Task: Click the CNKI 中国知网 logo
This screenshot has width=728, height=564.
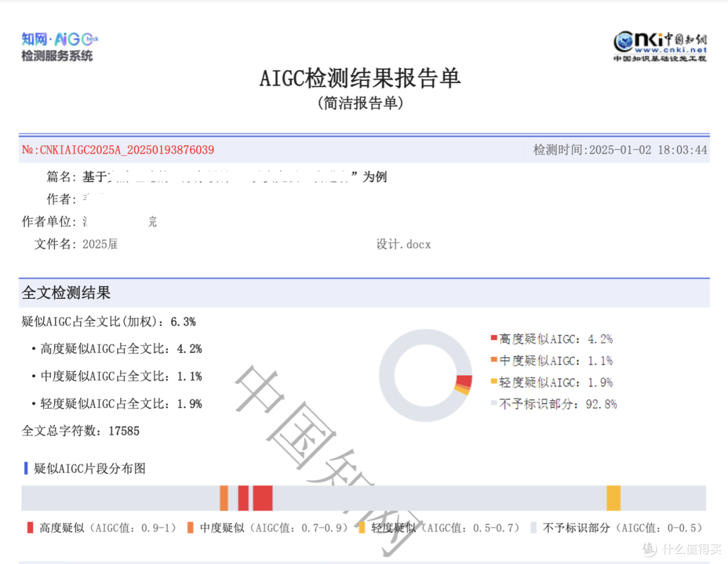Action: (x=660, y=46)
